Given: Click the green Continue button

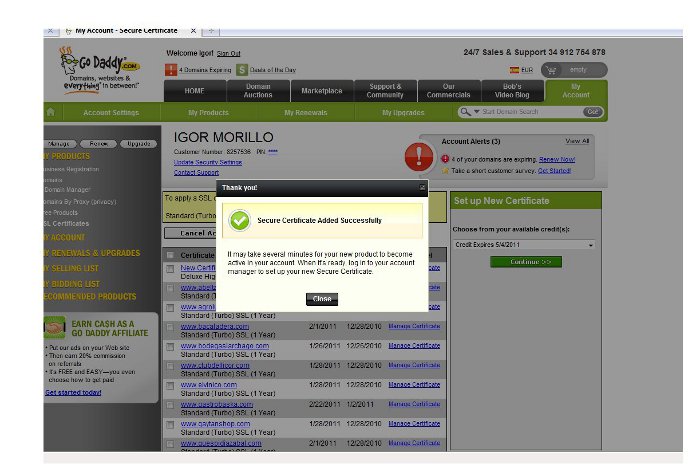Looking at the screenshot, I should click(x=525, y=262).
